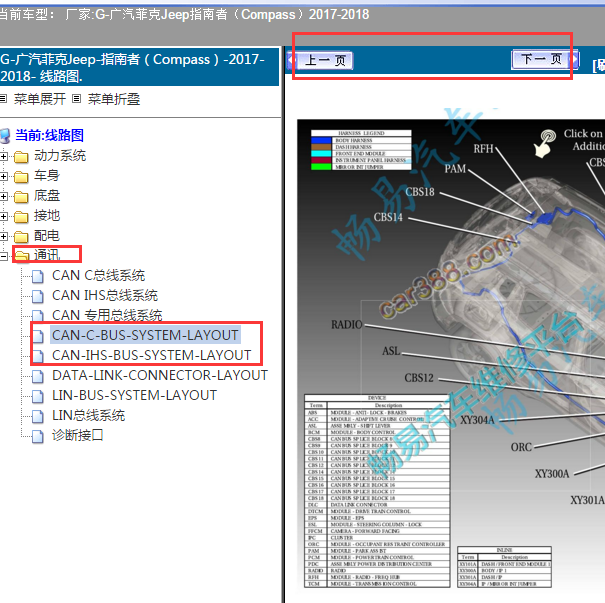
Task: Expand the 底盘 folder node
Action: tap(3, 196)
